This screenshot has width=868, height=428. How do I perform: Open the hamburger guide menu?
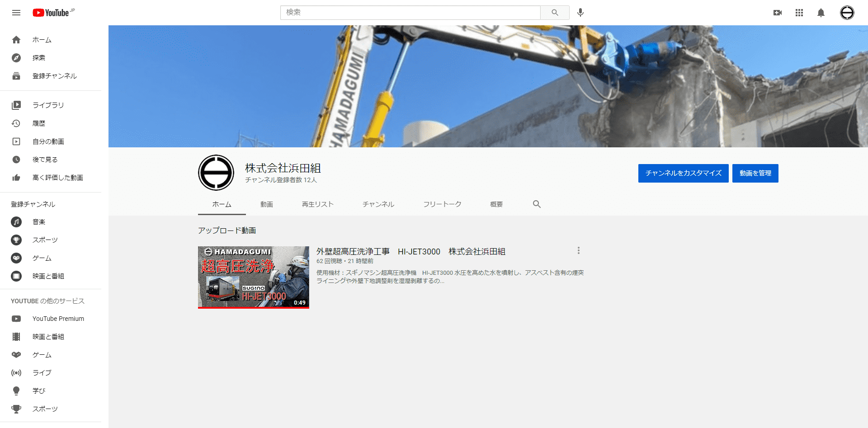coord(16,13)
